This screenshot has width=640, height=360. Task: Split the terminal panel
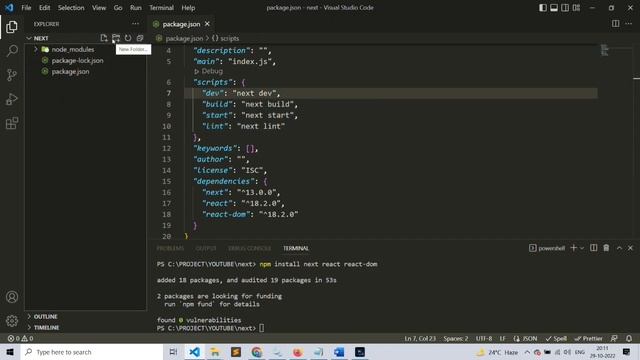coord(594,248)
